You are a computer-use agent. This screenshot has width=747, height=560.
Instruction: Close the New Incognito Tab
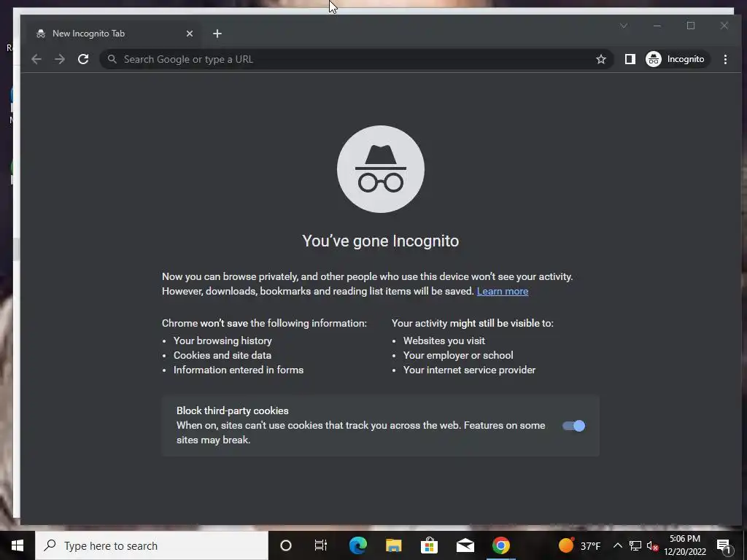[x=190, y=34]
